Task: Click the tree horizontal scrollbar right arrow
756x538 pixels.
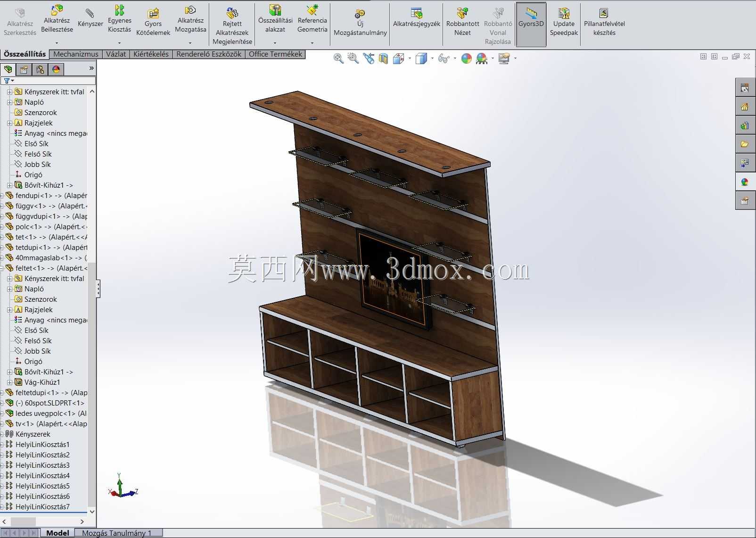Action: pyautogui.click(x=82, y=521)
